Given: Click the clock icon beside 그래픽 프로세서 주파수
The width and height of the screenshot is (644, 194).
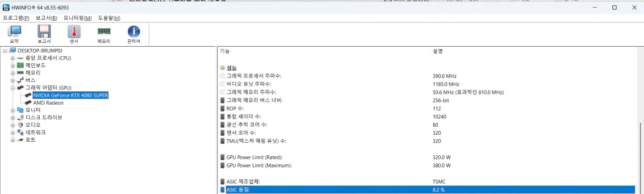Looking at the screenshot, I should (222, 75).
